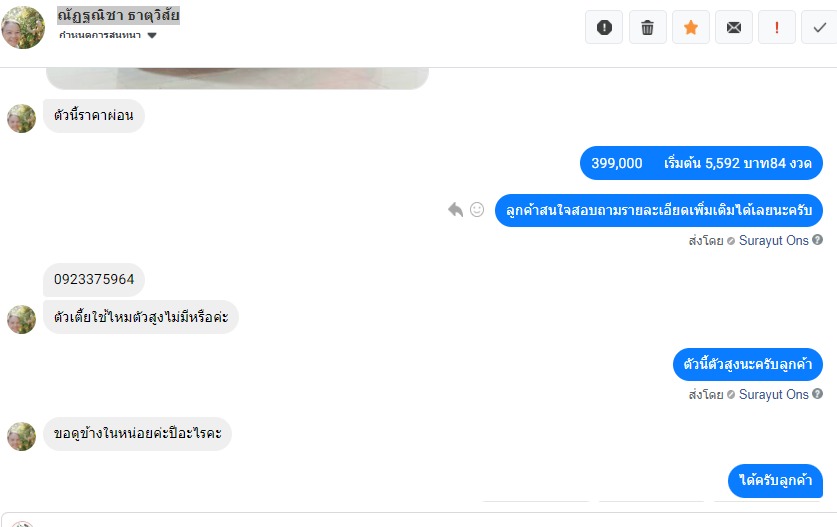Viewport: 837px width, 527px height.
Task: React with the smiley emoji icon
Action: pos(477,210)
